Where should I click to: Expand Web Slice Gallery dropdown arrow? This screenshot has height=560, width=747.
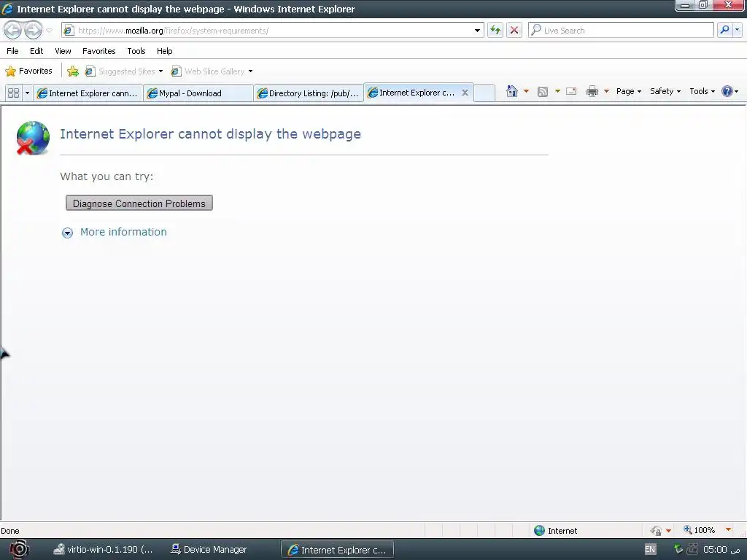[251, 71]
